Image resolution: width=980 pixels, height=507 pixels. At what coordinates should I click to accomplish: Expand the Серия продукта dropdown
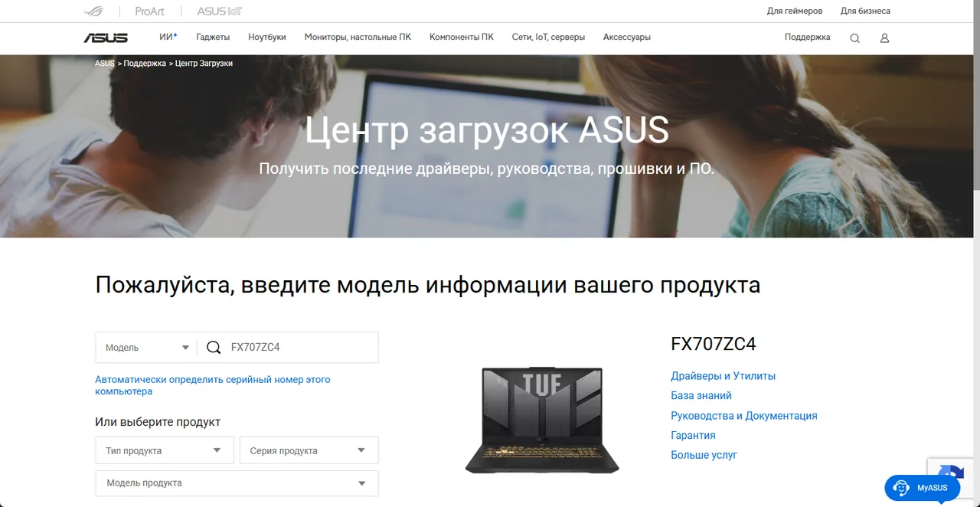coord(309,450)
